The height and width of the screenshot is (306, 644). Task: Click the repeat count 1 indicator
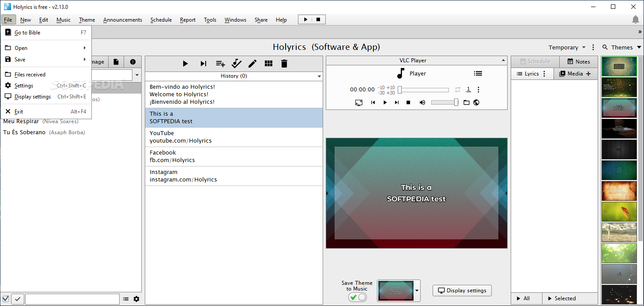[x=468, y=90]
